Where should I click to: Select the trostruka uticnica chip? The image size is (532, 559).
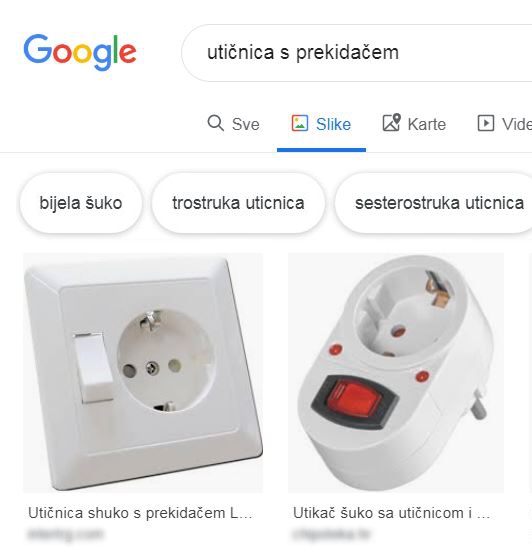click(238, 203)
